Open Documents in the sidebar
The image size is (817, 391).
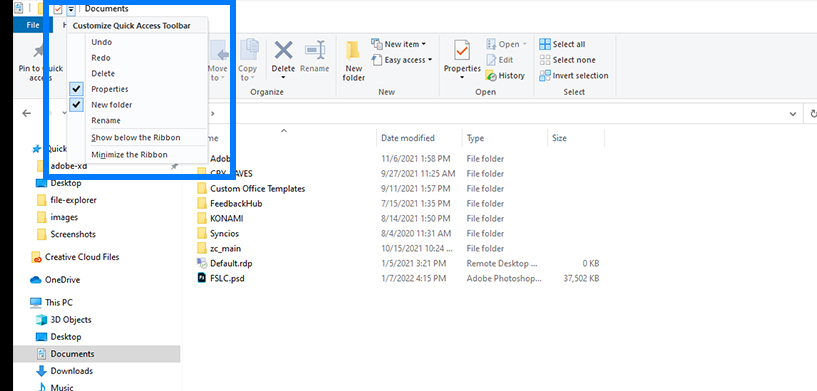(72, 354)
